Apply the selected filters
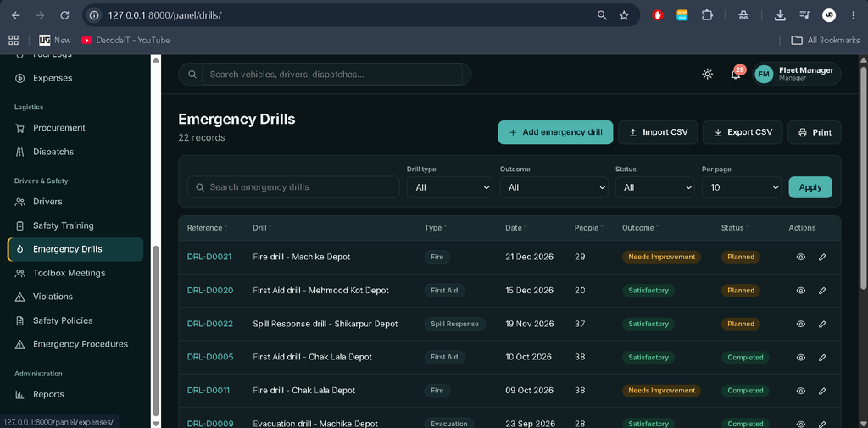The width and height of the screenshot is (868, 428). 810,187
